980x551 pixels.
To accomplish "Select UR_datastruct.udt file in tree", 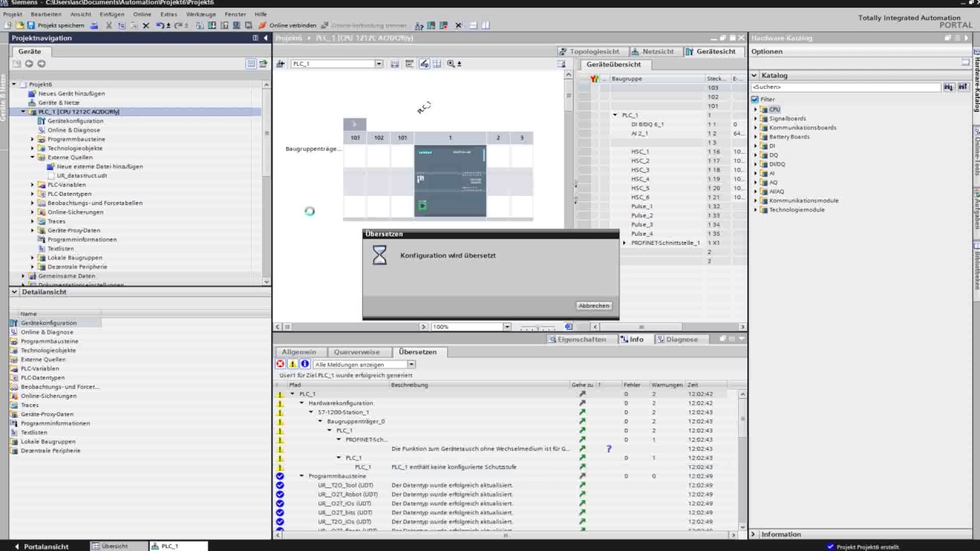I will [x=81, y=175].
